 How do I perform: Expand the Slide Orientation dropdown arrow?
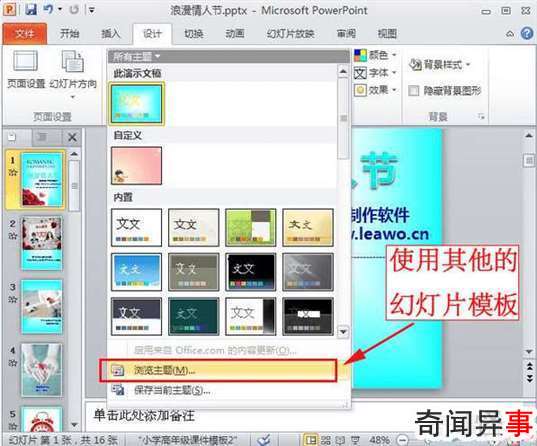[x=73, y=97]
